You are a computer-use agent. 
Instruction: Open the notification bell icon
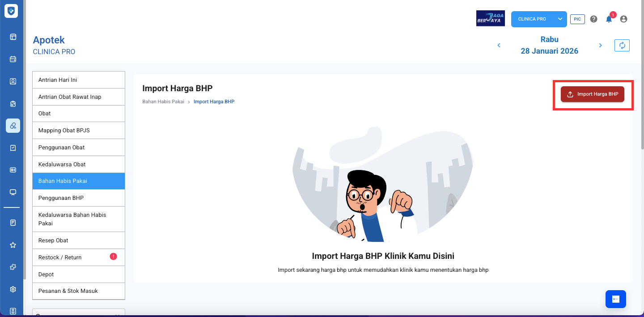coord(609,19)
